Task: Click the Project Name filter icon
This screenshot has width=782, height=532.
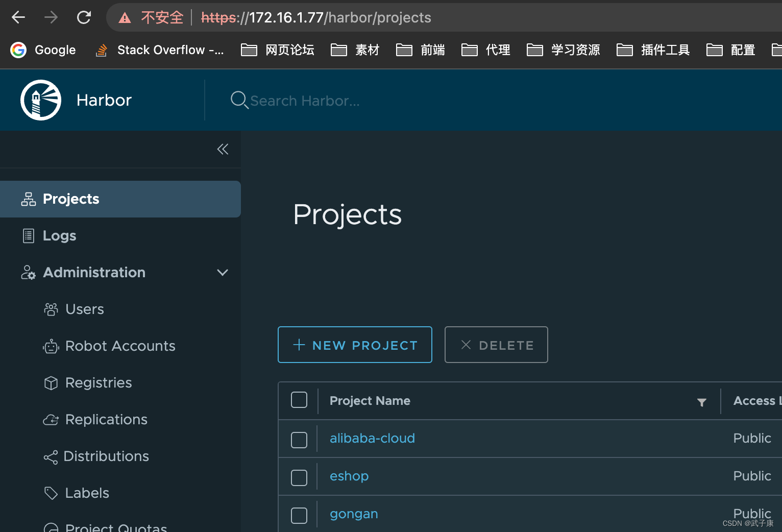Action: tap(702, 402)
